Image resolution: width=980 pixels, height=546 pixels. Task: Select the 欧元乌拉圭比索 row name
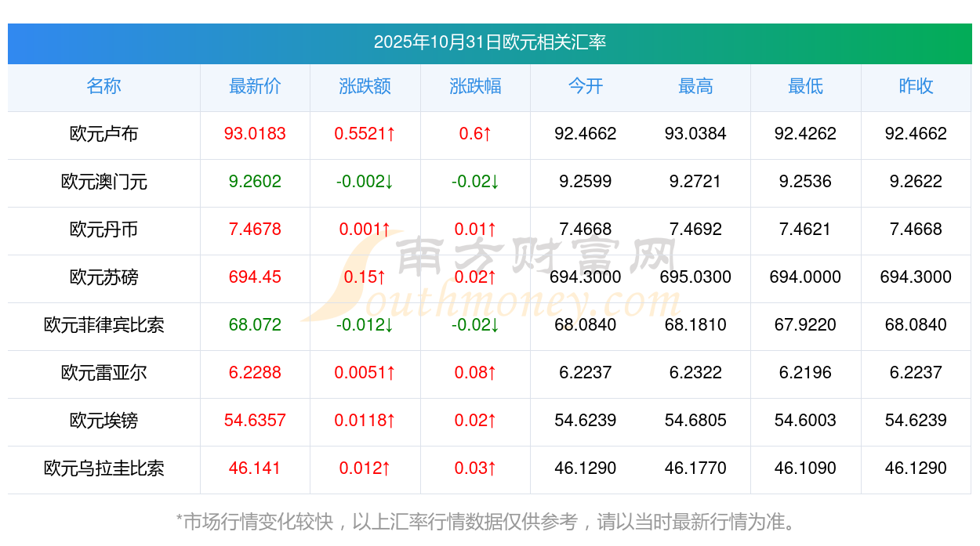pyautogui.click(x=104, y=468)
